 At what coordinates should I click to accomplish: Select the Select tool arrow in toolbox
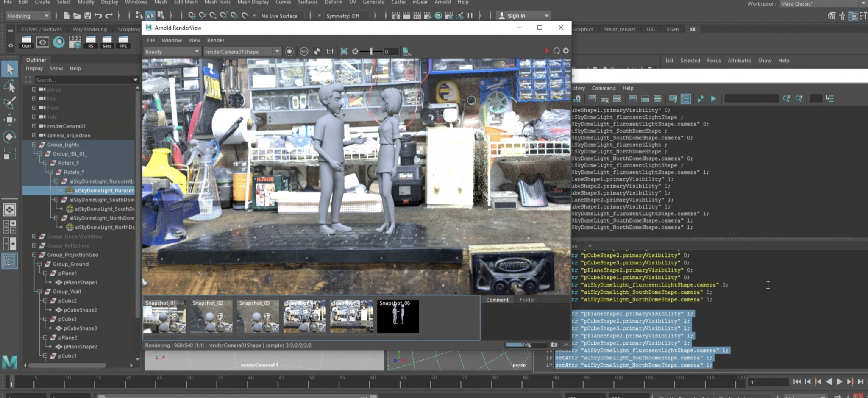(x=10, y=69)
